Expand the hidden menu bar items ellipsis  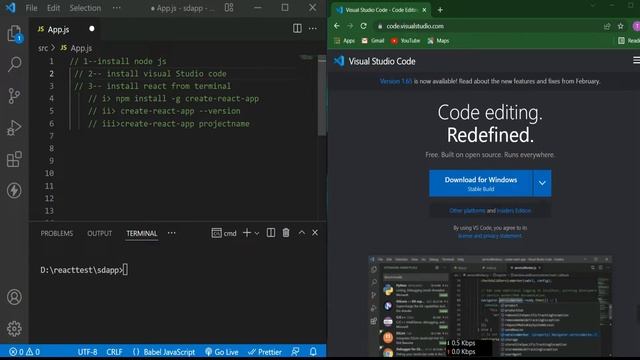(116, 8)
